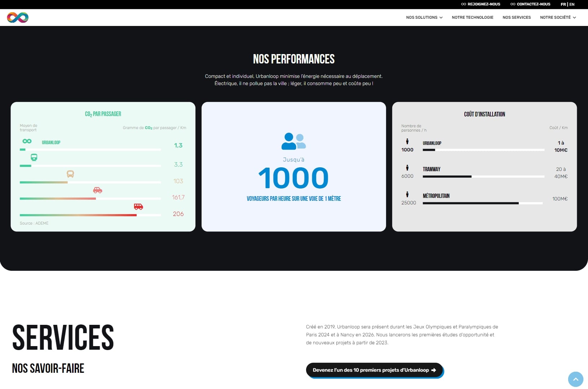Click the blue two-people voyageurs icon

293,141
